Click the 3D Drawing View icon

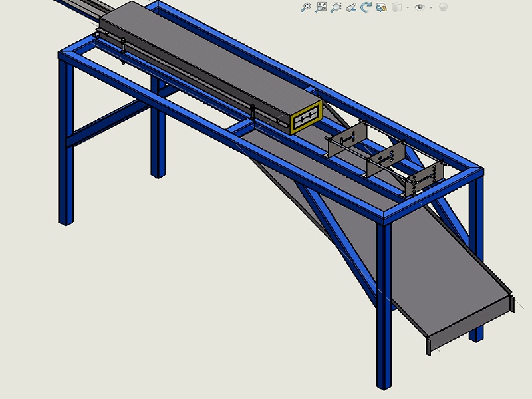pos(381,7)
